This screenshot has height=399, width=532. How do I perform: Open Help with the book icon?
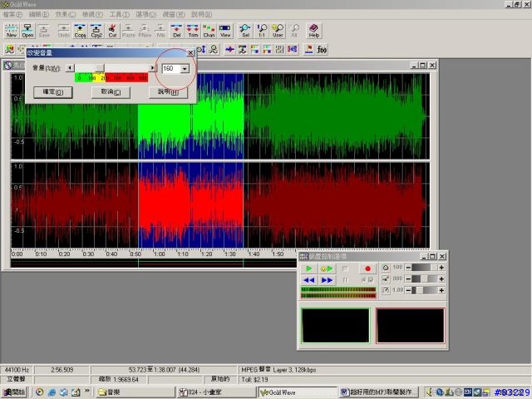pyautogui.click(x=314, y=31)
